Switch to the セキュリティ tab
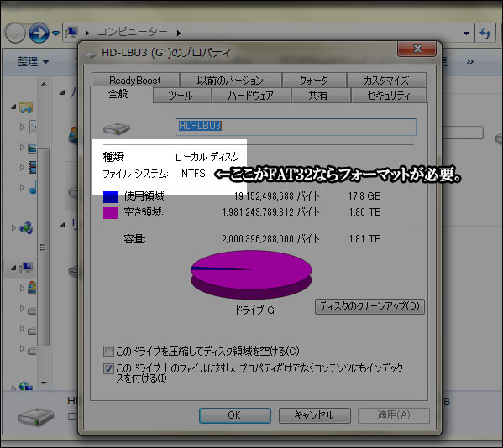Image resolution: width=503 pixels, height=448 pixels. [x=389, y=95]
